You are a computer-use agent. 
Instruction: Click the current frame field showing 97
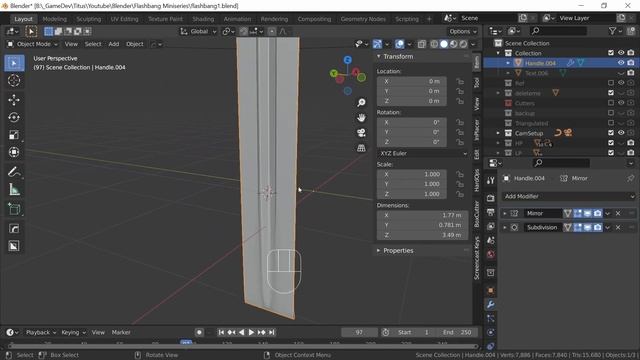[359, 332]
